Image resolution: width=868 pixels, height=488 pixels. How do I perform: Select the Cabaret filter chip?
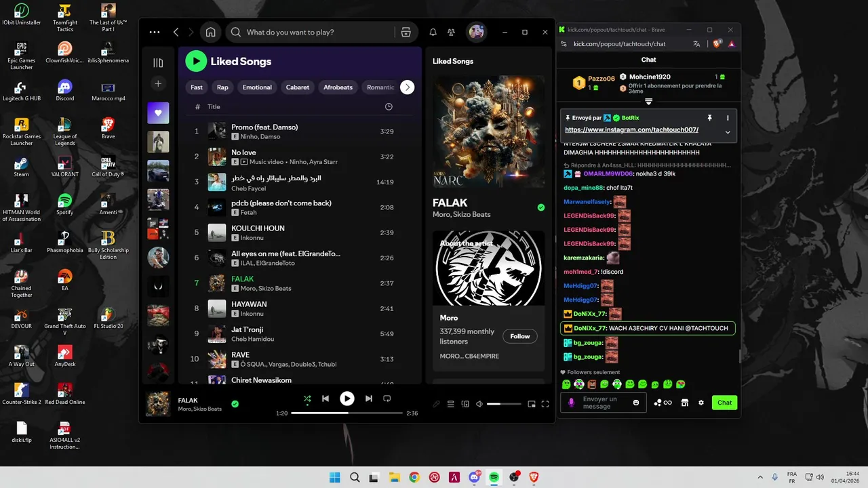tap(298, 87)
